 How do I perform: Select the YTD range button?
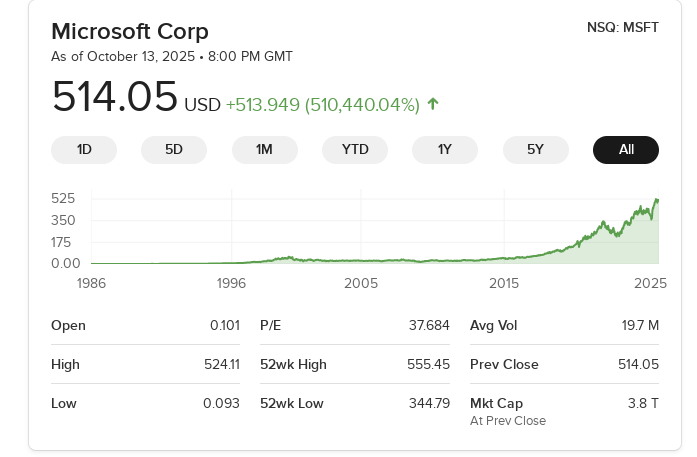click(x=355, y=150)
